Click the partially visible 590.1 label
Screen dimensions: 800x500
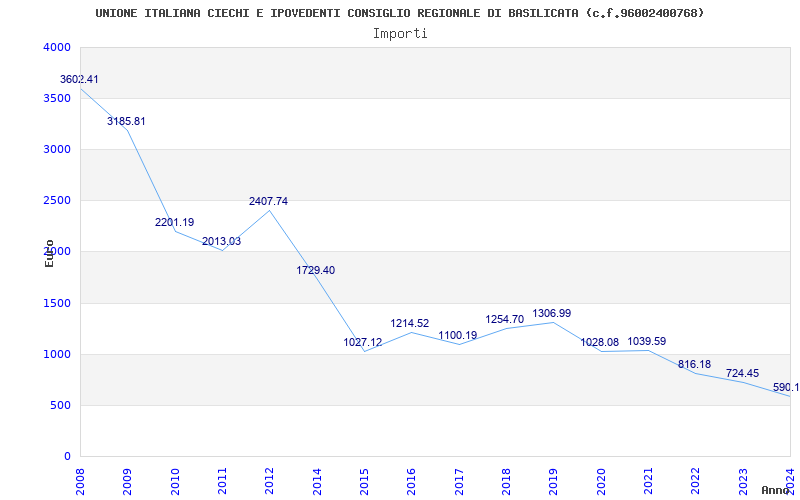(786, 388)
